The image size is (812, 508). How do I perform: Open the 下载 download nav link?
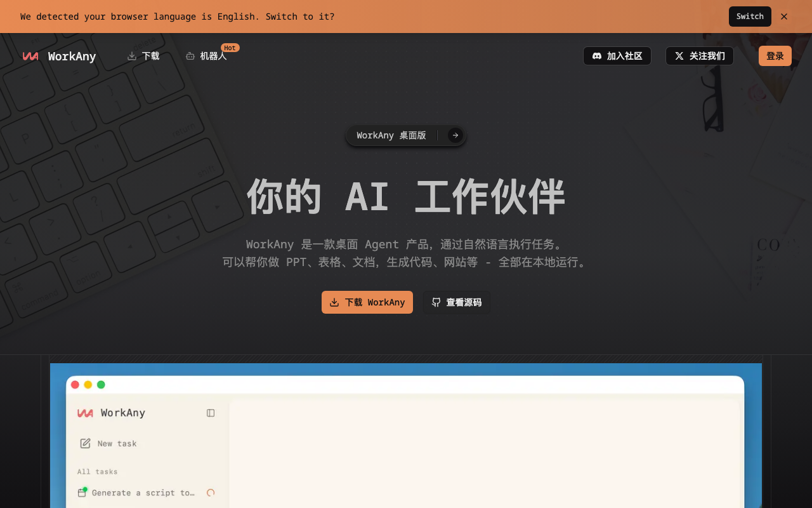[x=143, y=56]
